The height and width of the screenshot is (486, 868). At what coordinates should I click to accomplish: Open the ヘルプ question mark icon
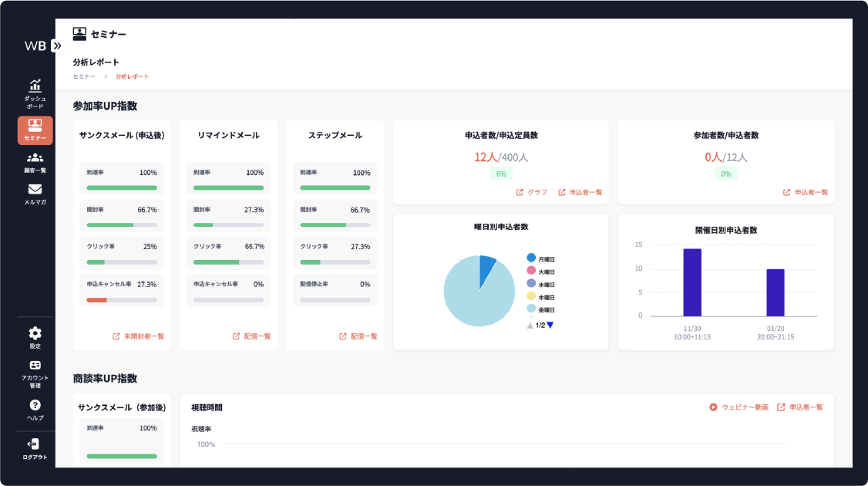35,405
